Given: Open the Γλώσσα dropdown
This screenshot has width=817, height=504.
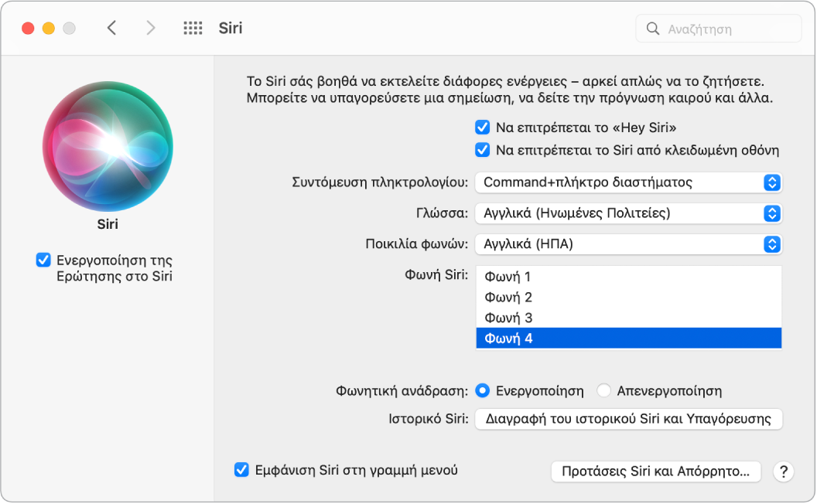Looking at the screenshot, I should click(627, 213).
